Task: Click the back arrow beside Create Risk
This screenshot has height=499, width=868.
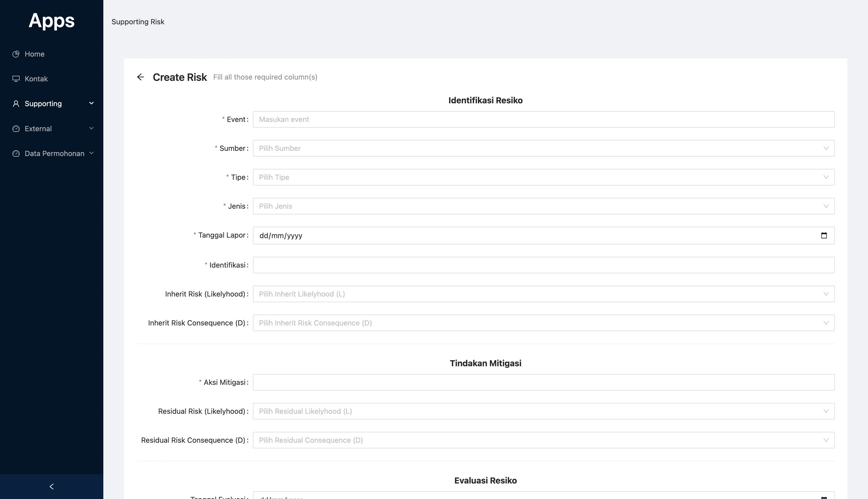Action: click(141, 77)
